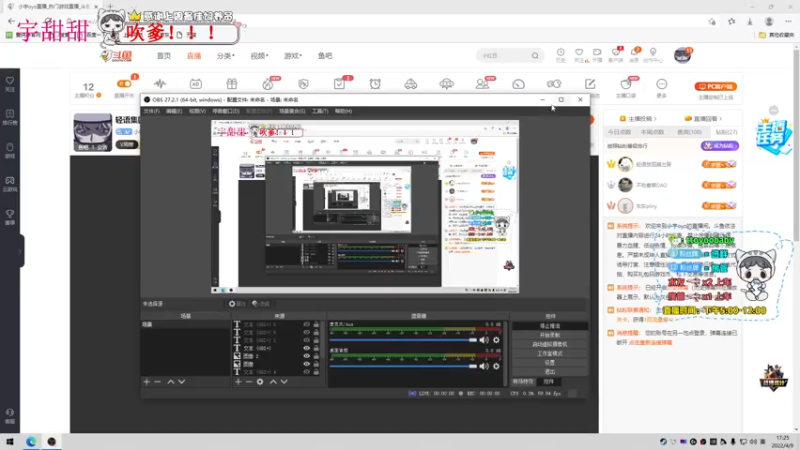Image resolution: width=800 pixels, height=450 pixels.
Task: Move selected source down in list
Action: point(284,382)
